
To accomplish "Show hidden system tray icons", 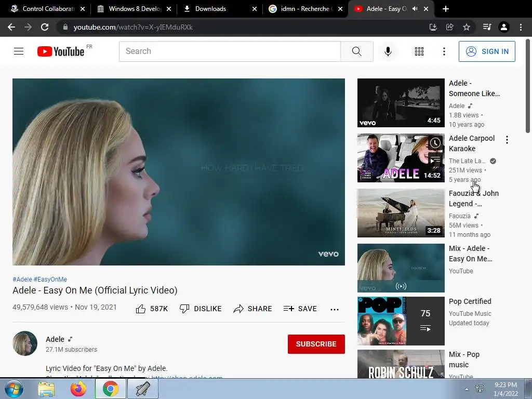I will (467, 389).
